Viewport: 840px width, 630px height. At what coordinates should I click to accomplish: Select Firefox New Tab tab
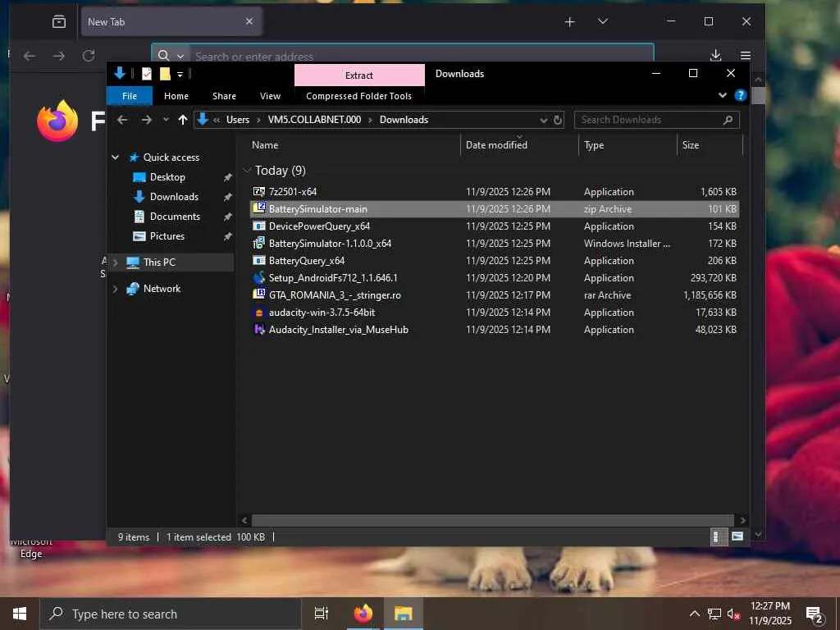171,21
